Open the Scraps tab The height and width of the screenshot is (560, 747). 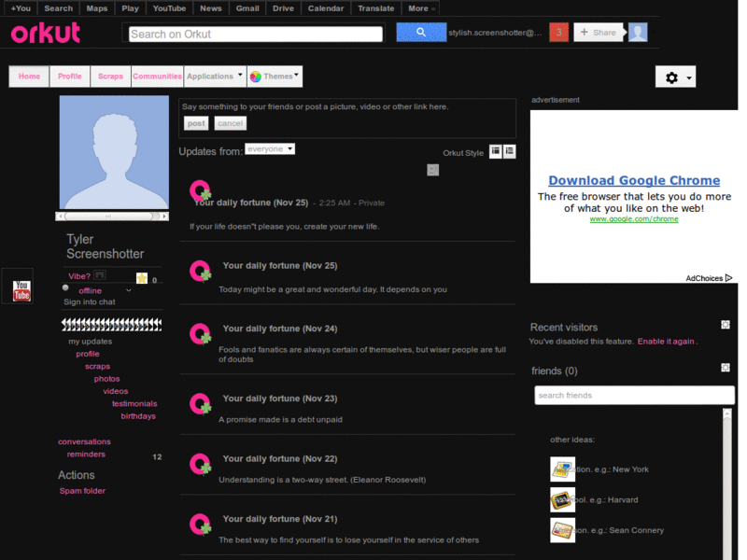(x=110, y=77)
